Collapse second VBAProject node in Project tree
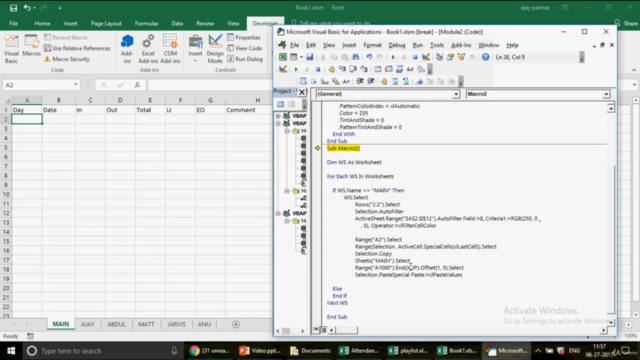Viewport: 640px width, 360px height. (x=278, y=123)
